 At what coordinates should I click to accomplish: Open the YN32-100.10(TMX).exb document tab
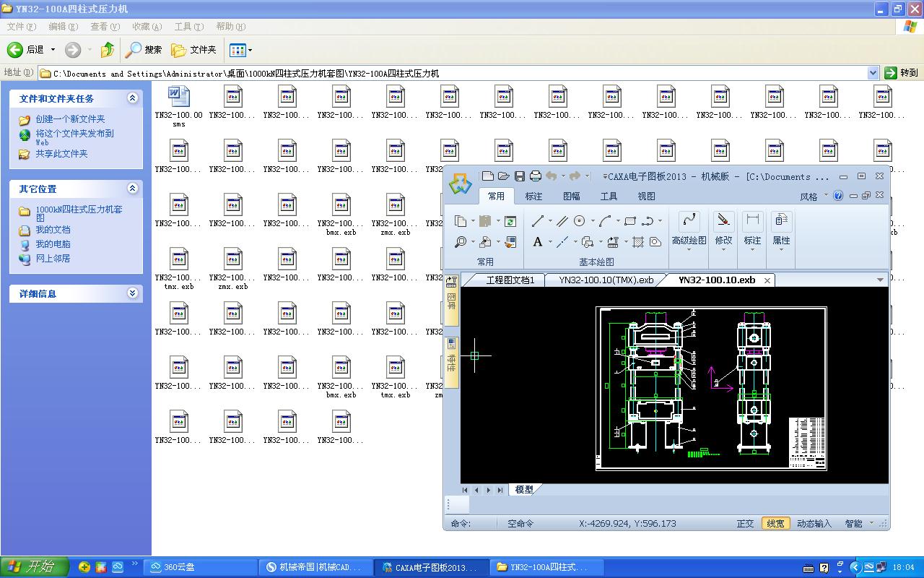click(606, 280)
